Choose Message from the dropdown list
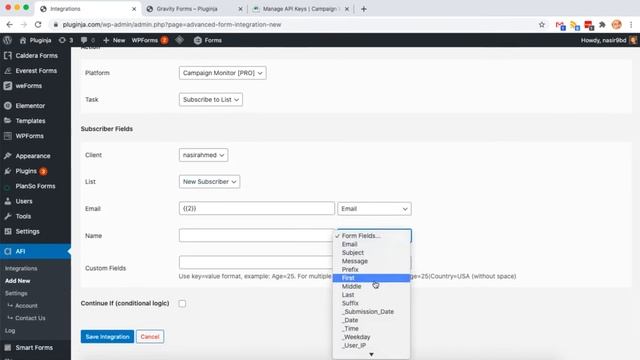 coord(371,261)
